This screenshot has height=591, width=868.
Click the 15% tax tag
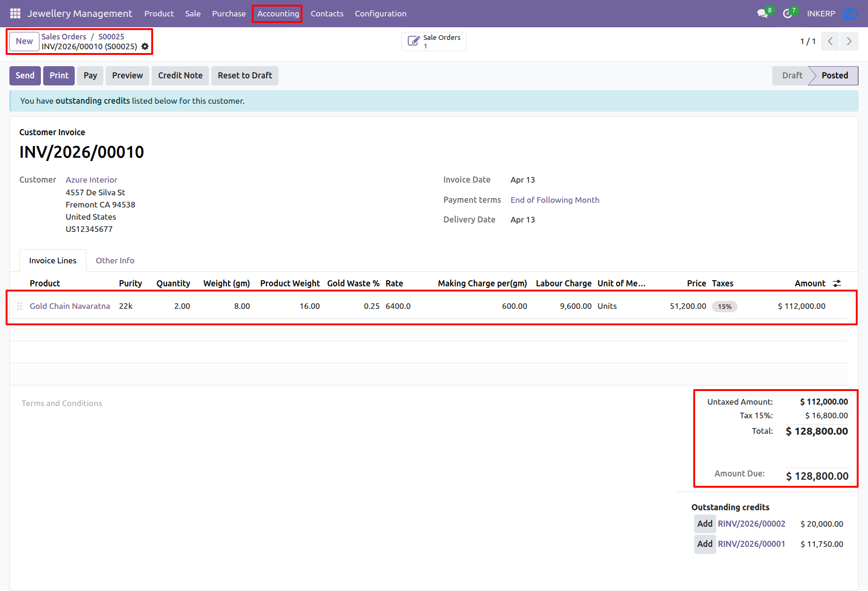pyautogui.click(x=725, y=307)
